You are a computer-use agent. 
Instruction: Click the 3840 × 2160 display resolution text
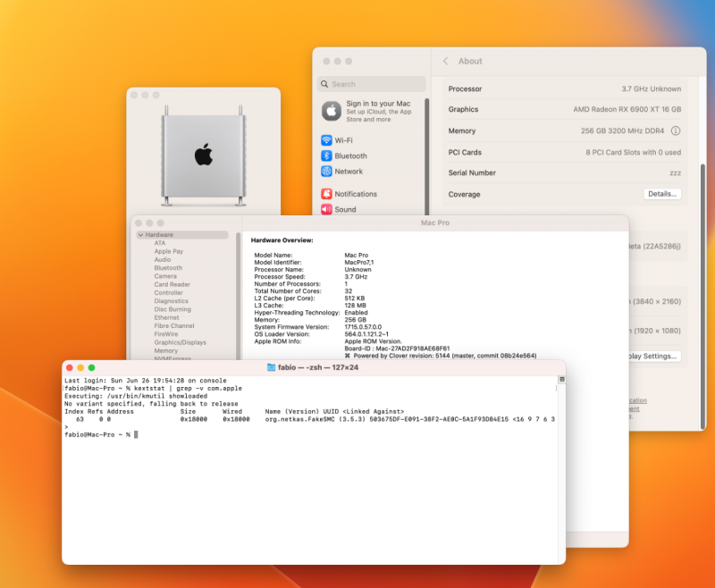click(x=657, y=301)
